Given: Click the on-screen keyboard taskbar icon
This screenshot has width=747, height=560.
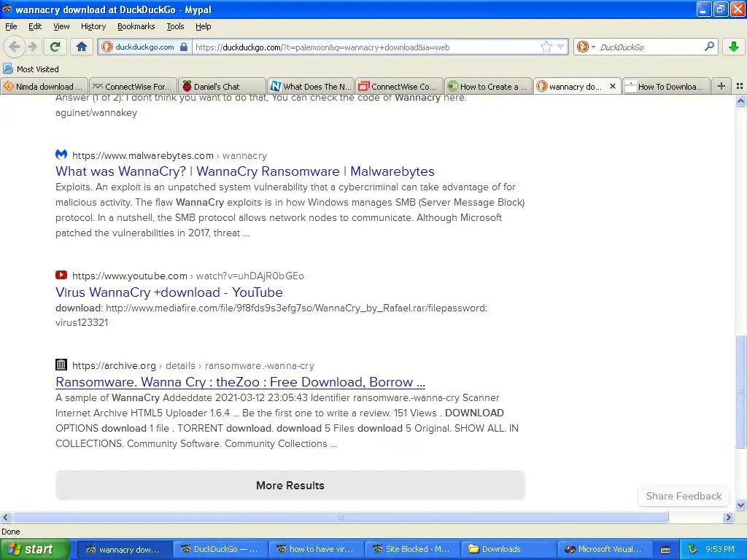Looking at the screenshot, I should [x=665, y=550].
